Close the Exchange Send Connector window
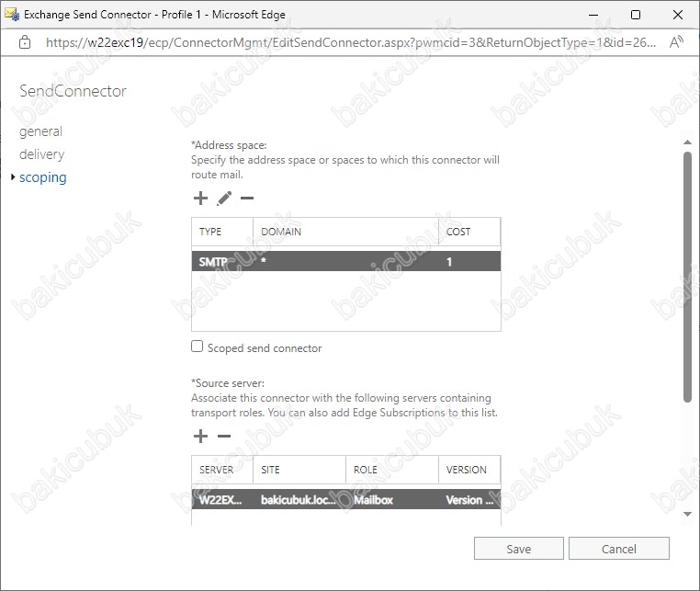700x591 pixels. point(678,15)
